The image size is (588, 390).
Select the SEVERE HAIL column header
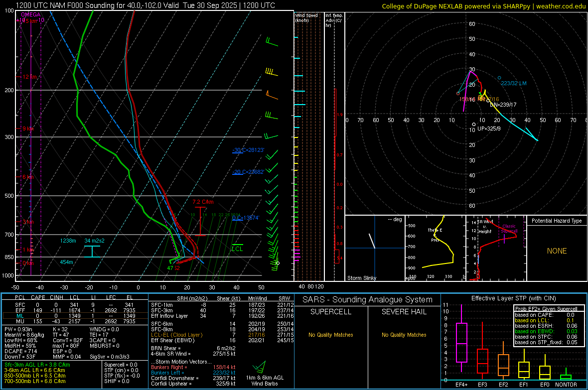point(404,312)
